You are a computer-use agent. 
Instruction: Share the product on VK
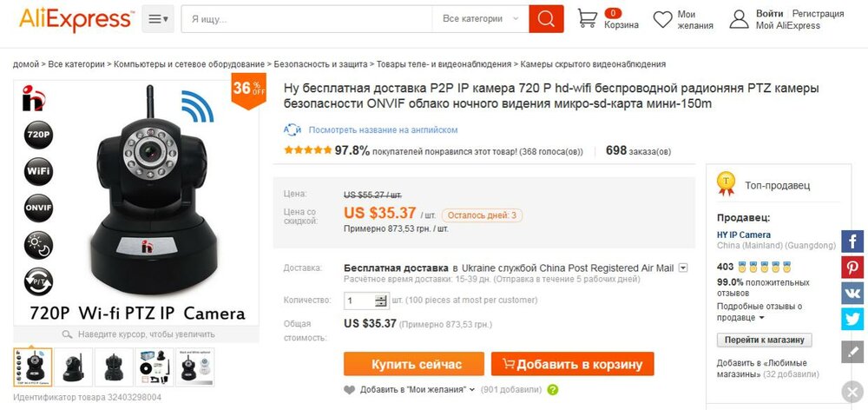852,293
